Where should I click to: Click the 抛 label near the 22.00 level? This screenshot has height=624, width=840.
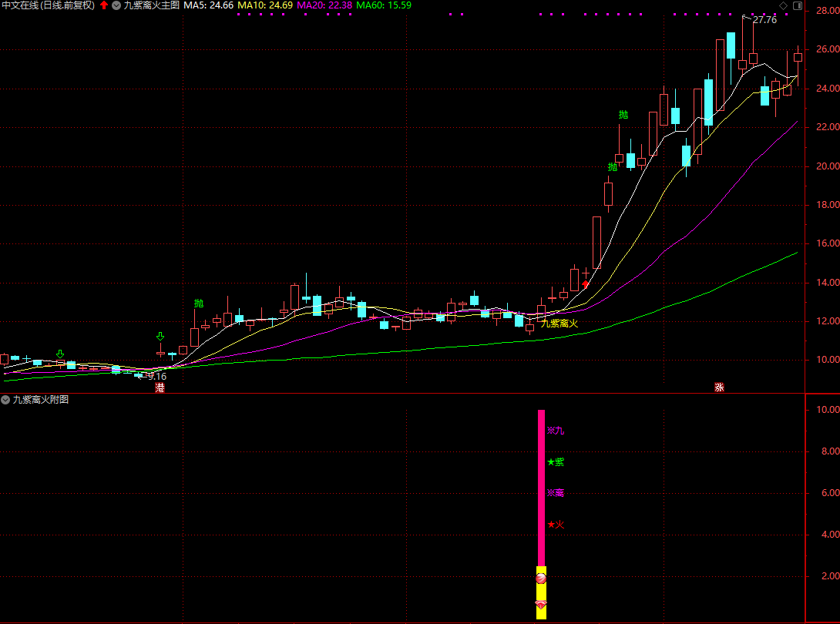point(623,115)
